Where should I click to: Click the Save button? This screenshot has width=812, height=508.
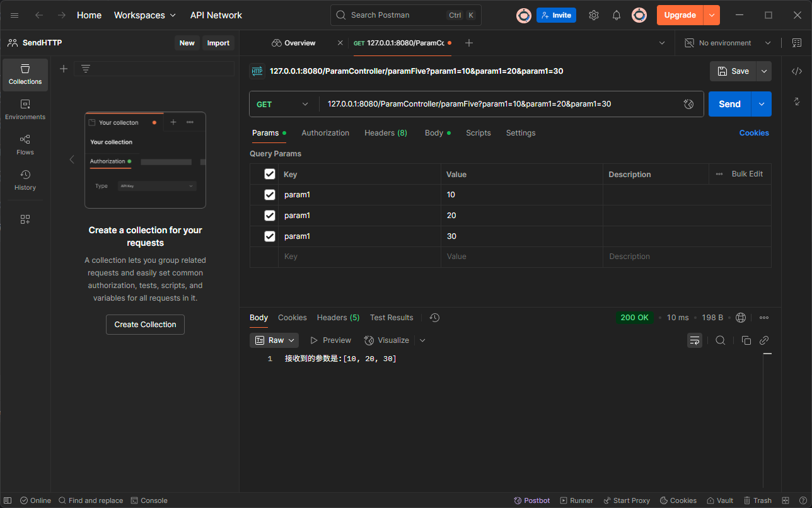(733, 71)
